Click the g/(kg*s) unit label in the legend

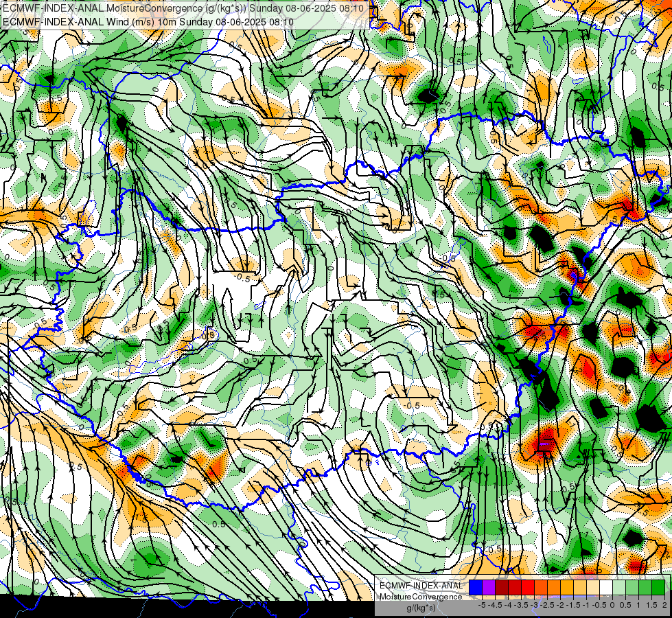[x=421, y=608]
